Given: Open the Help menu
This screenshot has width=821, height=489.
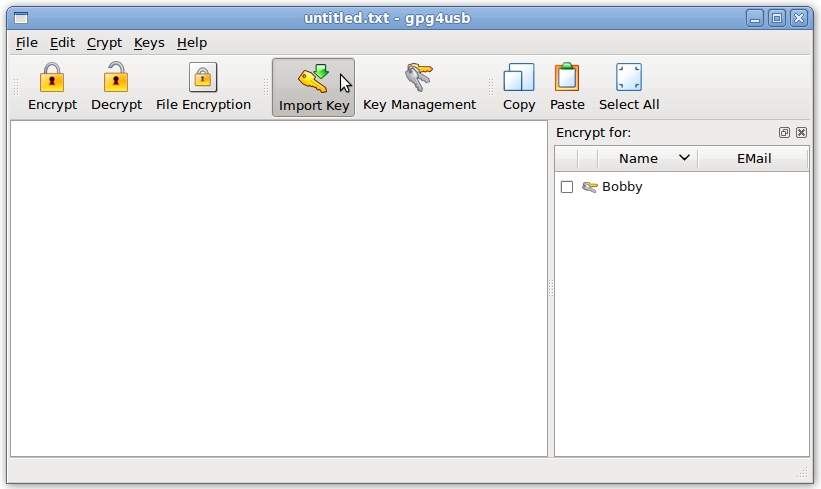Looking at the screenshot, I should (192, 43).
